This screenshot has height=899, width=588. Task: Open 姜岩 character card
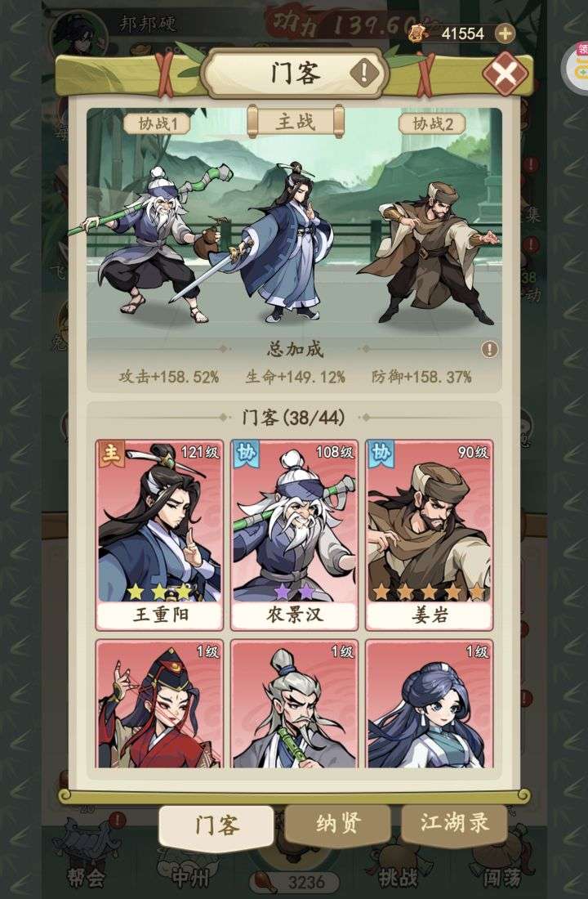pyautogui.click(x=430, y=535)
